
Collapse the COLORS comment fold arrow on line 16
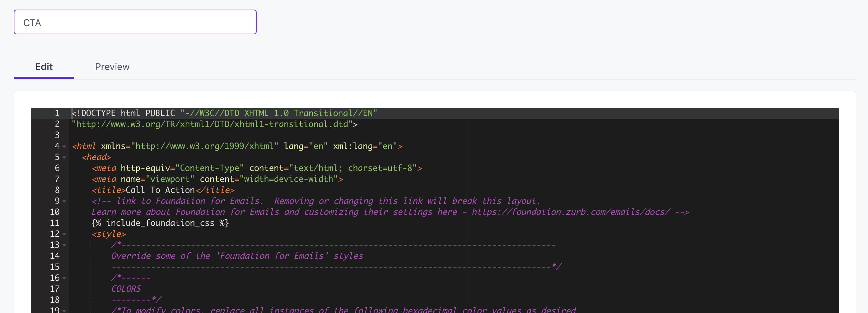click(64, 278)
